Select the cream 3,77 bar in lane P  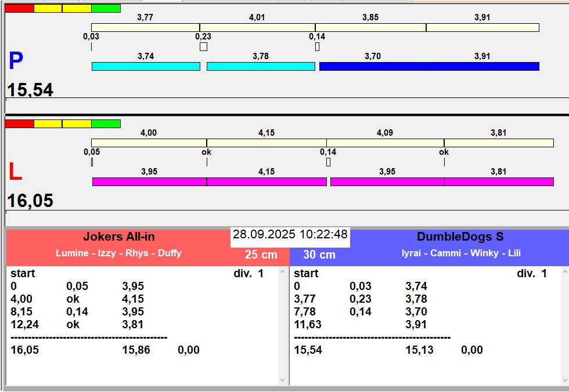click(x=146, y=27)
